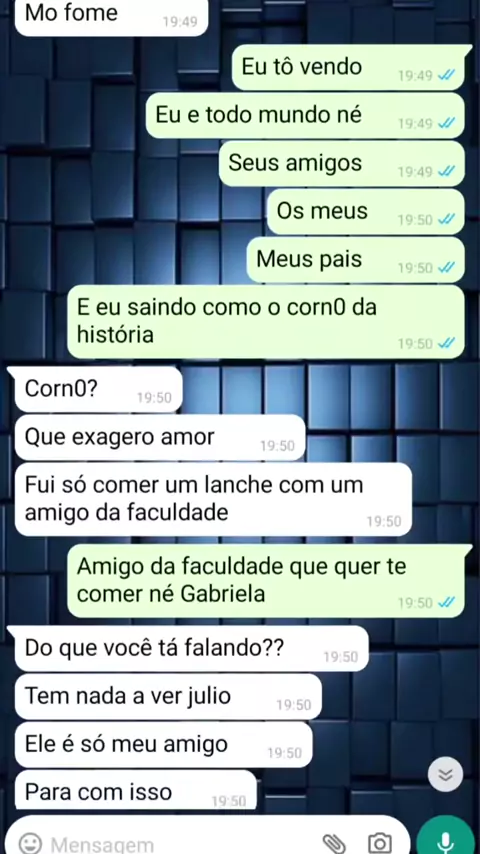This screenshot has height=854, width=480.
Task: Select 'E eu saindo como o corn0' message
Action: coord(266,322)
